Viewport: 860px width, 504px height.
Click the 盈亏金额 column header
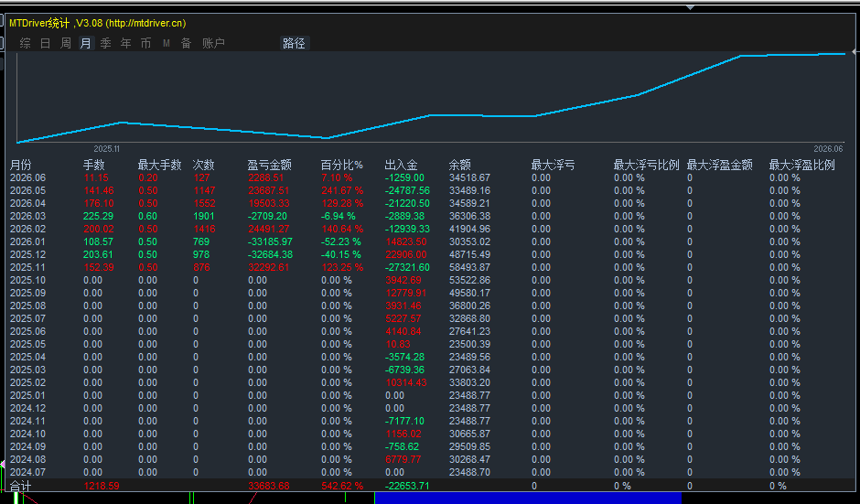tap(269, 165)
